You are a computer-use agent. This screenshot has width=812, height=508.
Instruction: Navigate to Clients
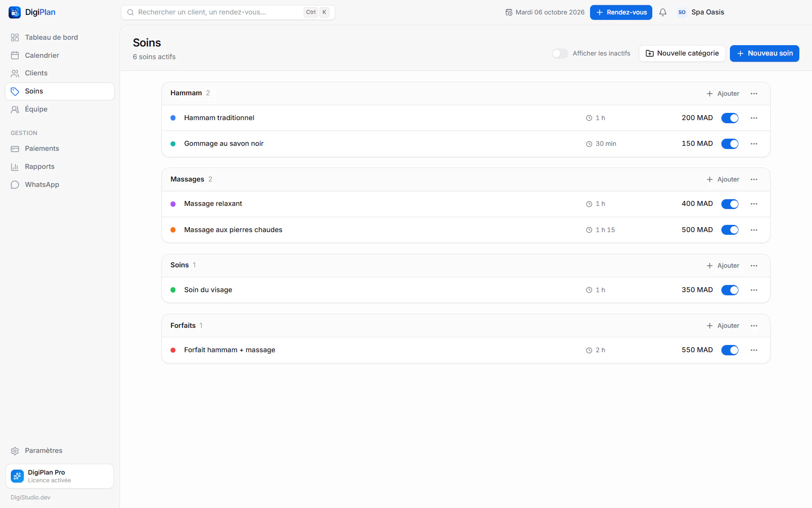click(60, 73)
